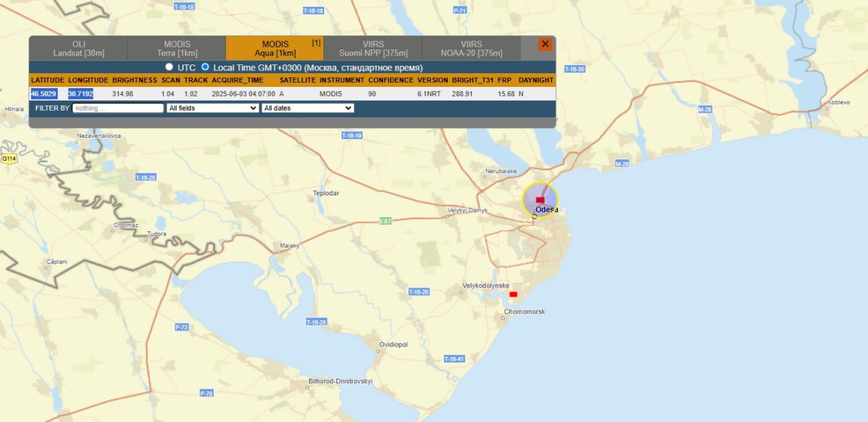Click the Nezavertailovca label
The image size is (868, 422).
pos(99,136)
